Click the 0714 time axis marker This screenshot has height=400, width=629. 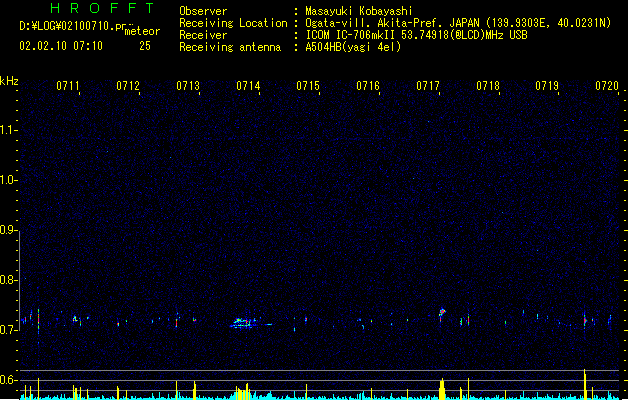(x=248, y=86)
